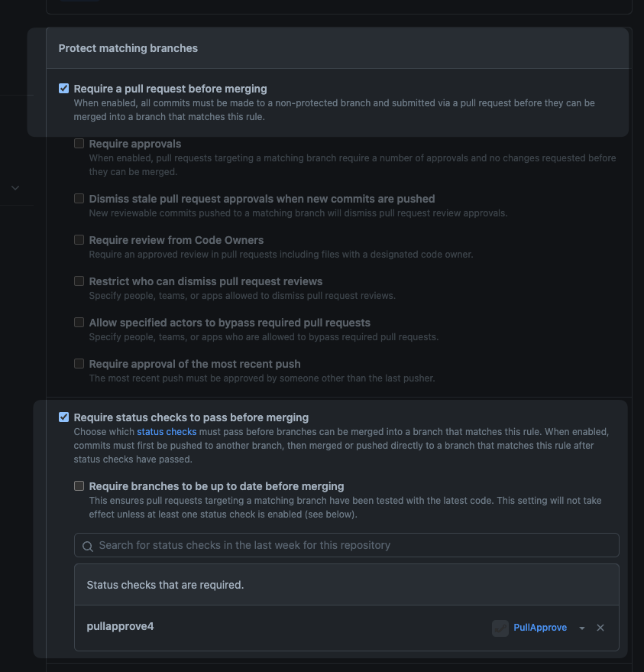The image size is (644, 672).
Task: Open the status checks link
Action: click(x=167, y=431)
